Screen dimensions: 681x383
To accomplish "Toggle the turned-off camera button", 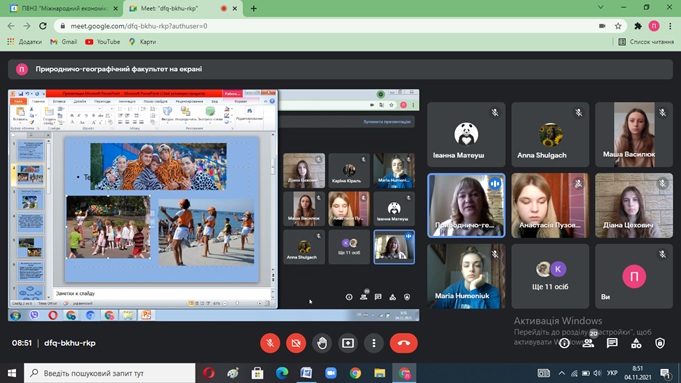I will pos(296,343).
